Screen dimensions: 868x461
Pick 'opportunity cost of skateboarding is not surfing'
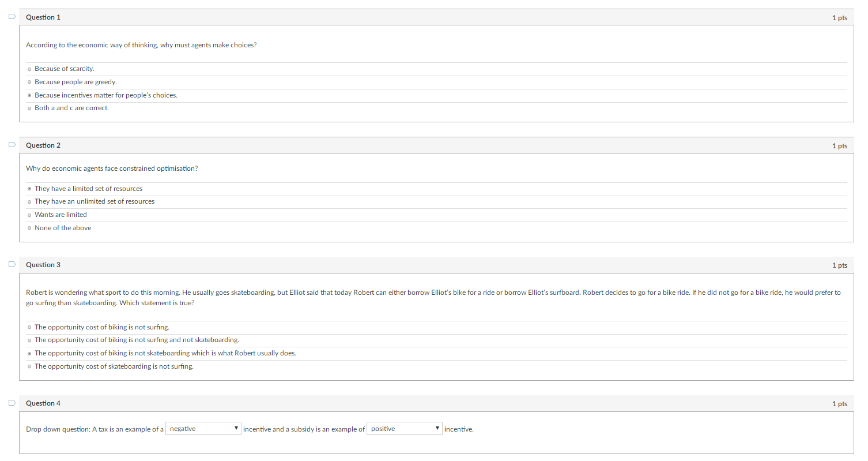pos(29,367)
